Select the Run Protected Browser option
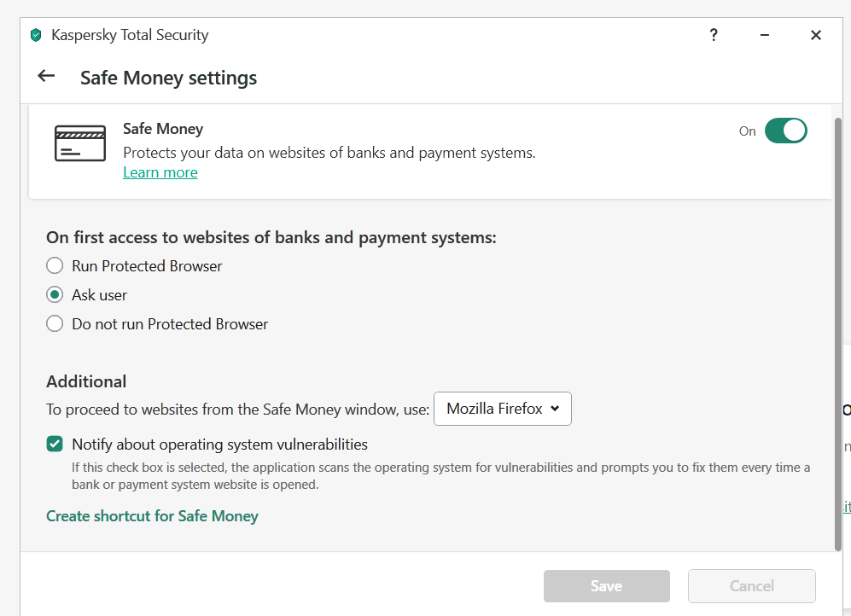This screenshot has height=616, width=851. (x=55, y=266)
